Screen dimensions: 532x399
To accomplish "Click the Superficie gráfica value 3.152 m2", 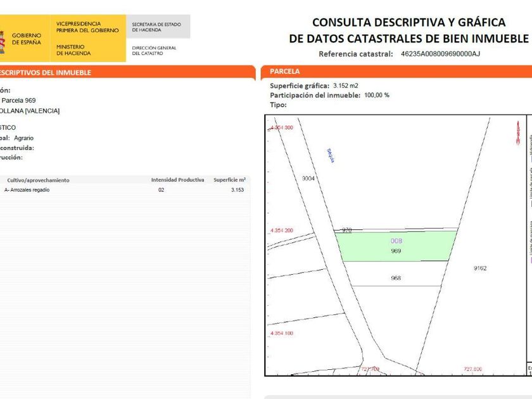I will [345, 85].
